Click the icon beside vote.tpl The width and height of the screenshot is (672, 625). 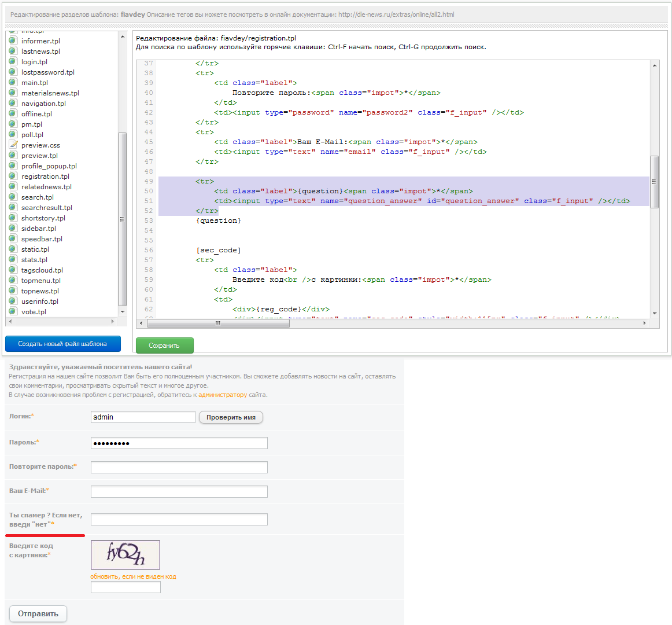click(13, 312)
